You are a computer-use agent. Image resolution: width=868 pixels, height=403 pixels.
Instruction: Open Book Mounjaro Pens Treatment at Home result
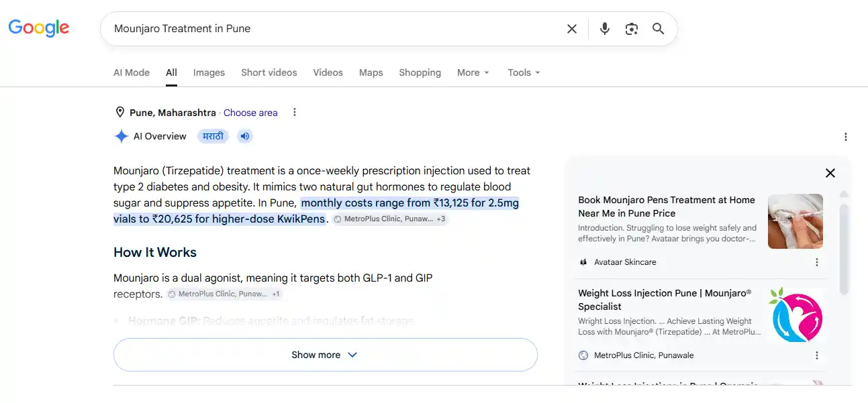click(x=667, y=207)
